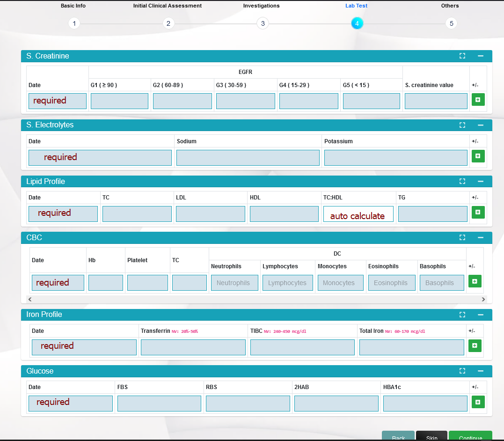This screenshot has width=504, height=441.
Task: Expand Lipid Profile panel to fullscreen
Action: (x=462, y=181)
